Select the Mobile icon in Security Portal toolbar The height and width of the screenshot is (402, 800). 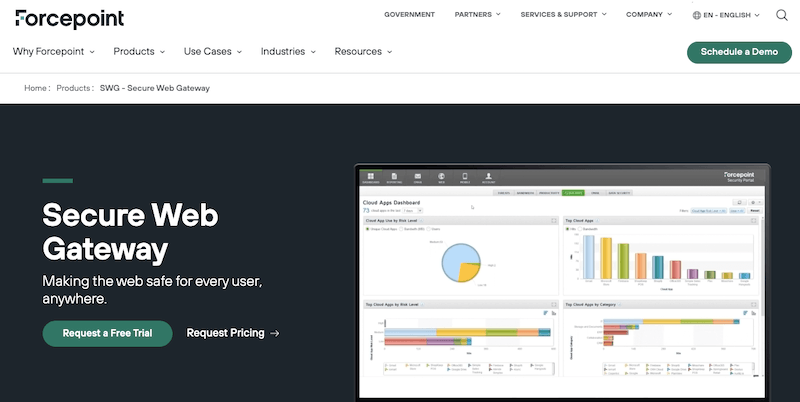(465, 178)
